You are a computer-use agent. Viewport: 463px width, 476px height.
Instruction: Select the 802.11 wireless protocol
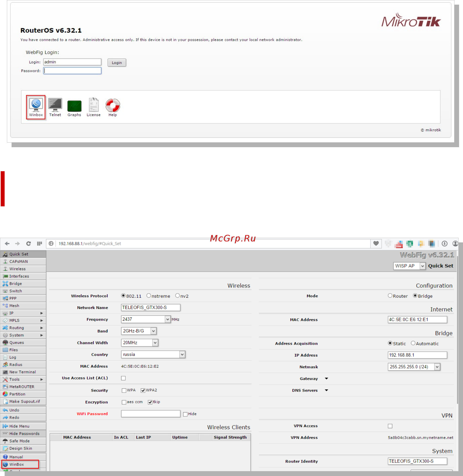click(123, 296)
